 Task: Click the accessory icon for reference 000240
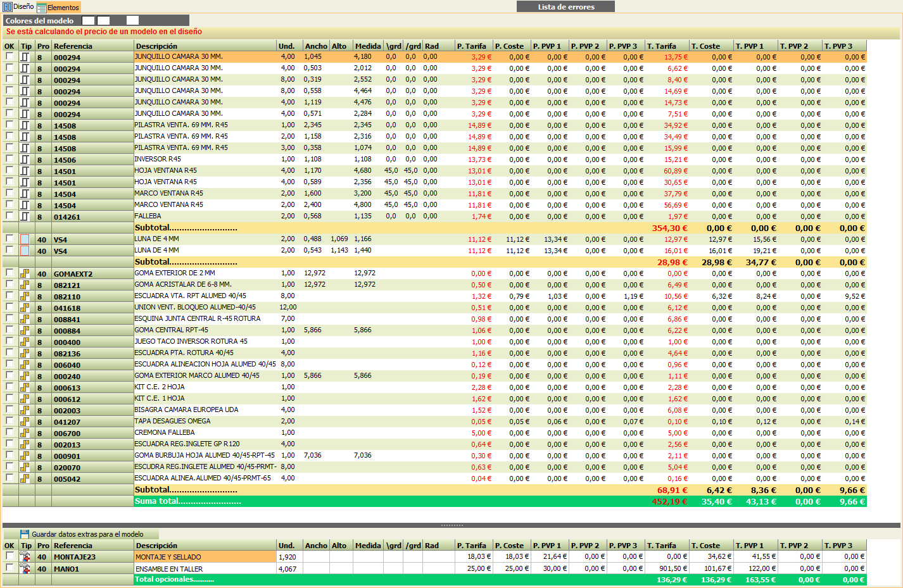coord(25,376)
